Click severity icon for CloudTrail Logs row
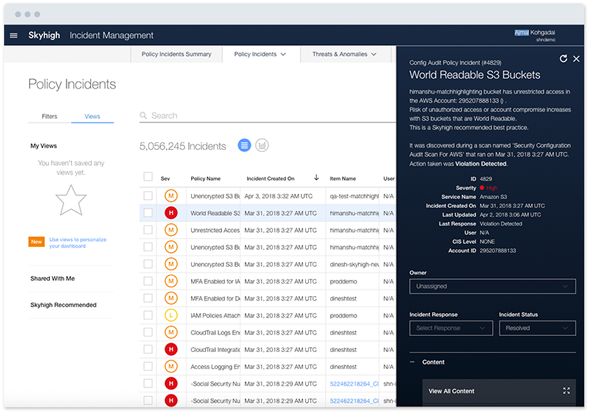 click(x=171, y=332)
